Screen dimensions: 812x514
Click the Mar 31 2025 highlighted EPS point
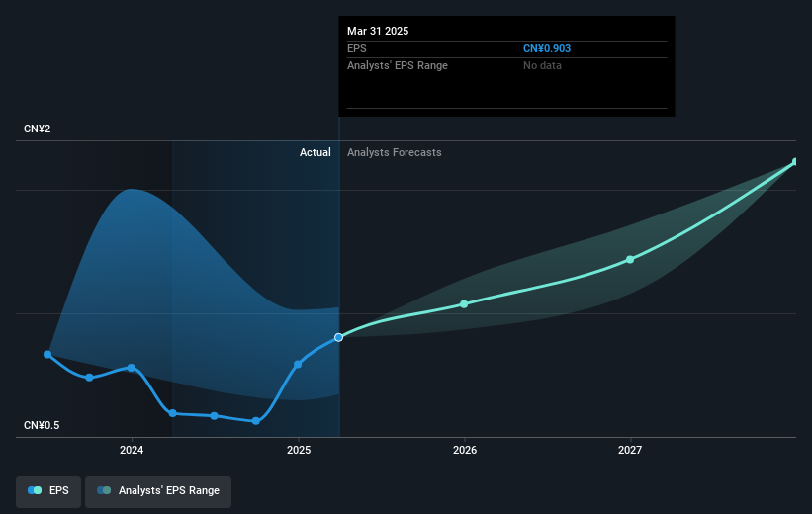click(338, 337)
